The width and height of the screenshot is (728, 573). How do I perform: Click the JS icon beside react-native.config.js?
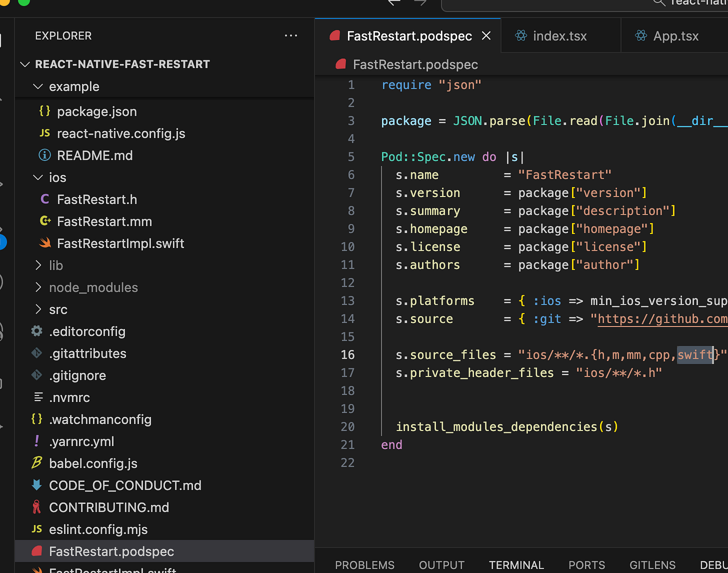[x=45, y=133]
